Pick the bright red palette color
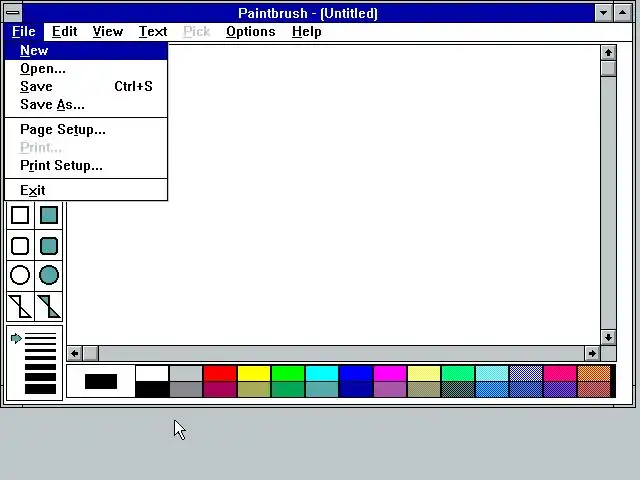640x480 pixels. coord(220,373)
